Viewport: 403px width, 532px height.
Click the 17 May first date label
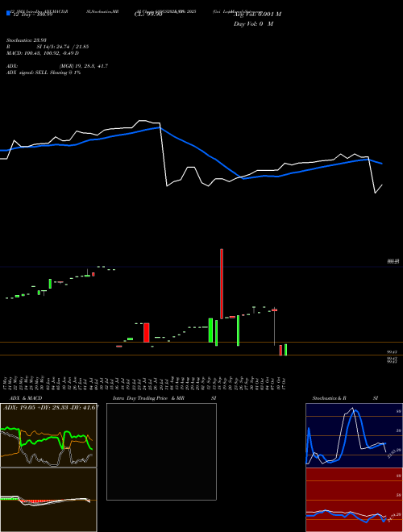tap(6, 383)
